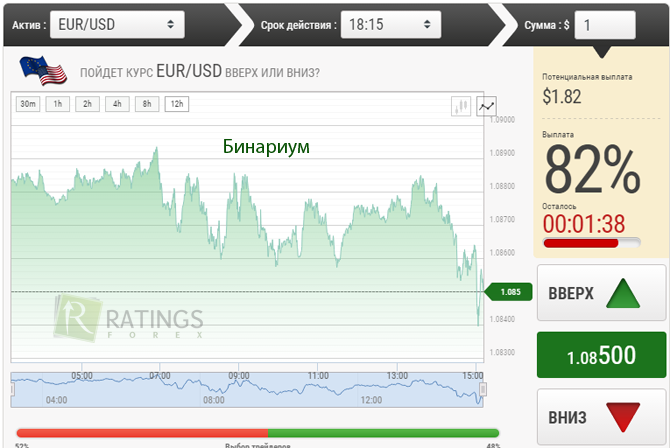Click the amount input field showing 1

tap(605, 25)
